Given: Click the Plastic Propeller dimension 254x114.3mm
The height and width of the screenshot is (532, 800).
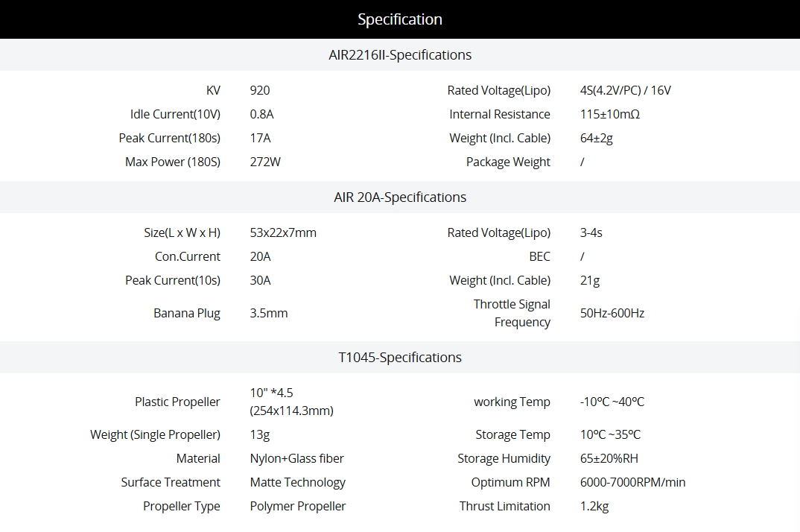Looking at the screenshot, I should pyautogui.click(x=291, y=411).
